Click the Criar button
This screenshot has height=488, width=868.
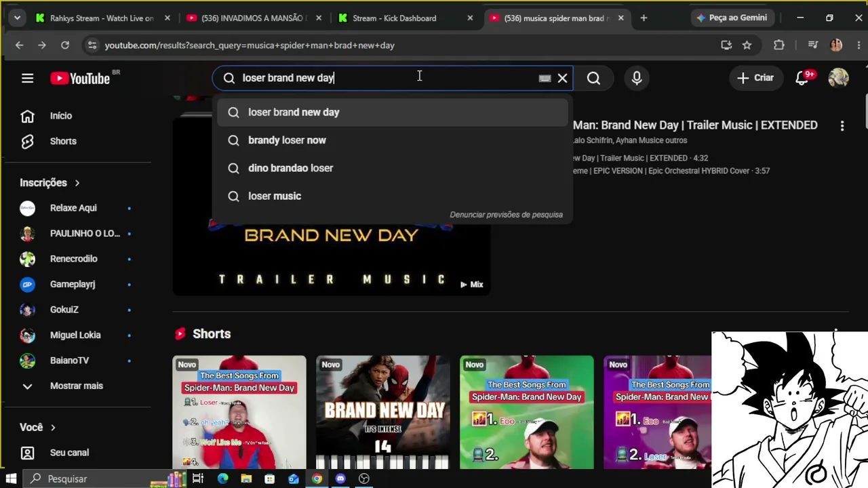pos(755,78)
